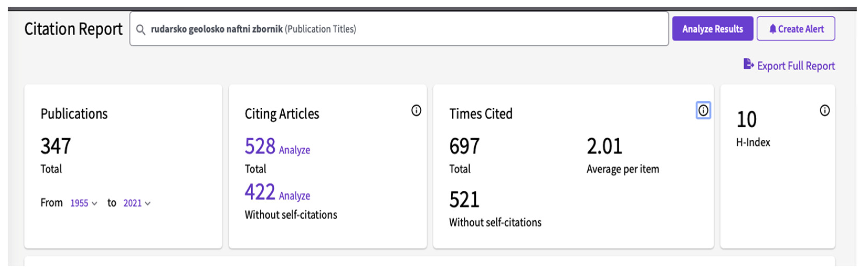
Task: Open the Export Full Report link
Action: [796, 66]
